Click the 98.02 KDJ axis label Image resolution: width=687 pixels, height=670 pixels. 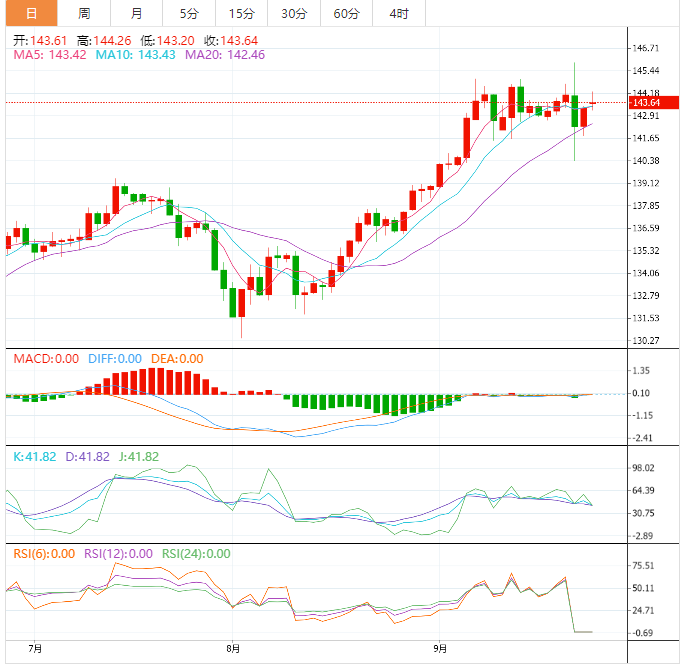[x=643, y=468]
